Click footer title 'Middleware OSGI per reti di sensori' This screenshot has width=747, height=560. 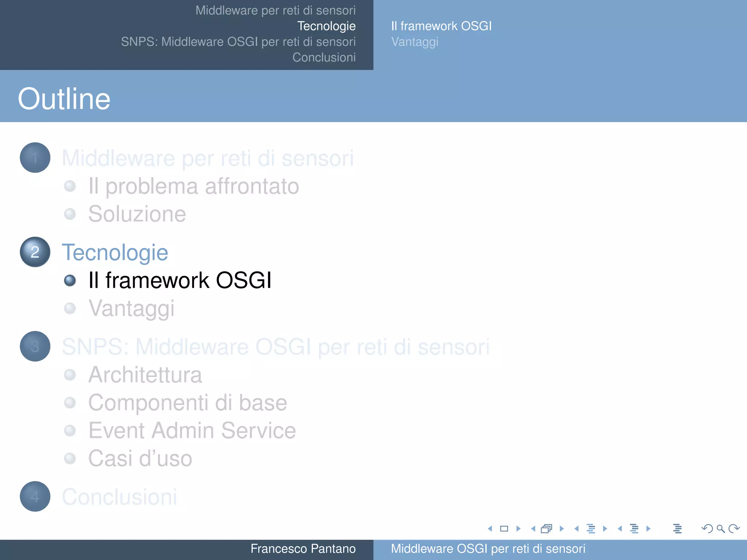(488, 549)
